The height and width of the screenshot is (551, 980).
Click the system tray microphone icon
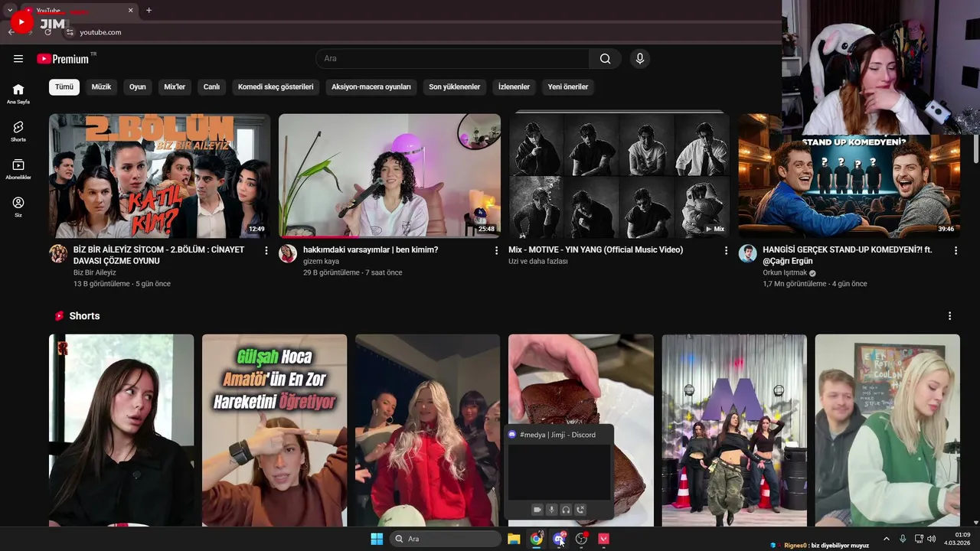(903, 539)
